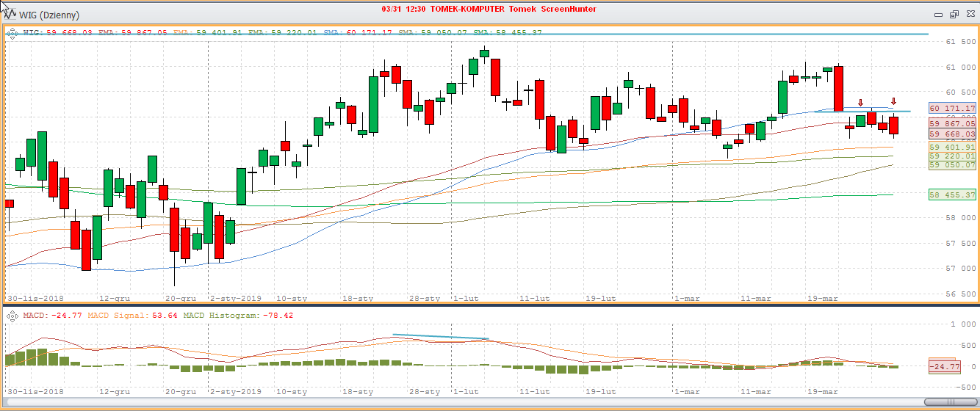Image resolution: width=980 pixels, height=411 pixels.
Task: Click the WIG (Dzienny) window title
Action: coord(49,15)
